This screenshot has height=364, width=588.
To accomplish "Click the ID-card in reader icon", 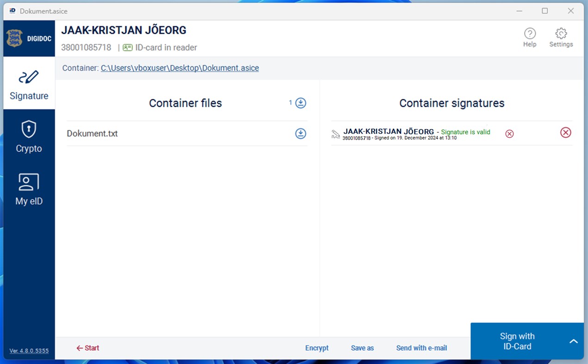I will tap(128, 48).
